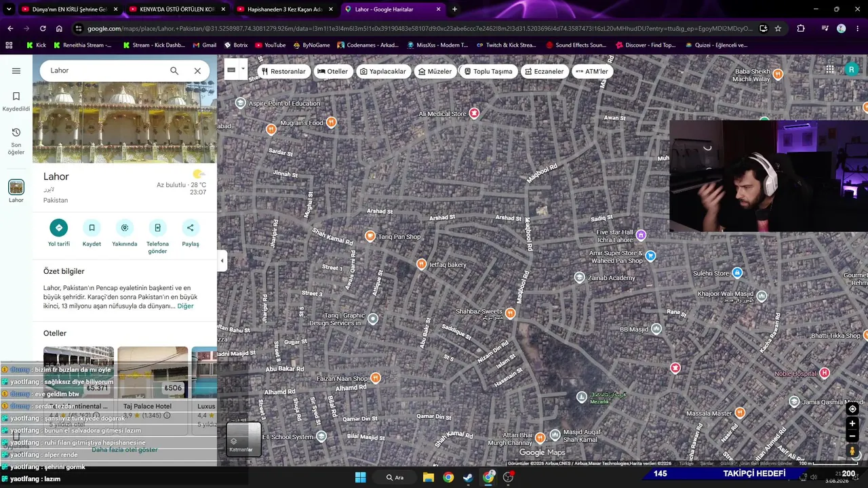Image resolution: width=868 pixels, height=488 pixels.
Task: Click the BB Masjid pin
Action: pyautogui.click(x=656, y=329)
